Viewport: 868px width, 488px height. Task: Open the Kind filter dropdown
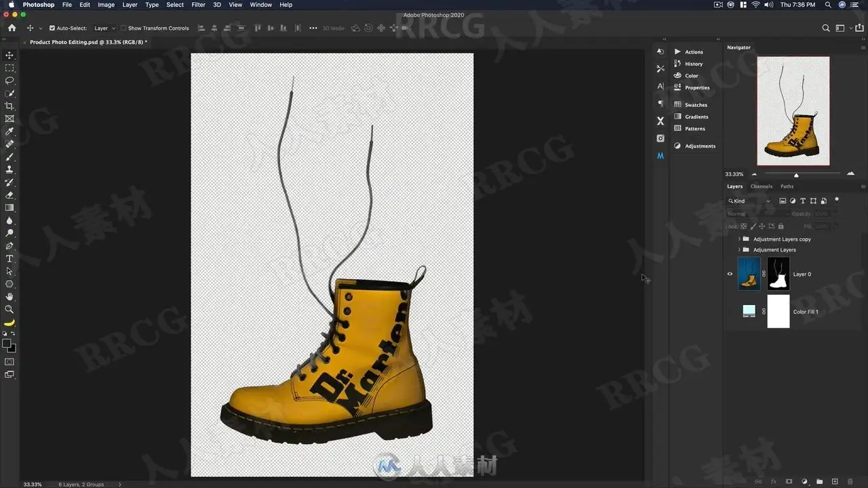[749, 201]
